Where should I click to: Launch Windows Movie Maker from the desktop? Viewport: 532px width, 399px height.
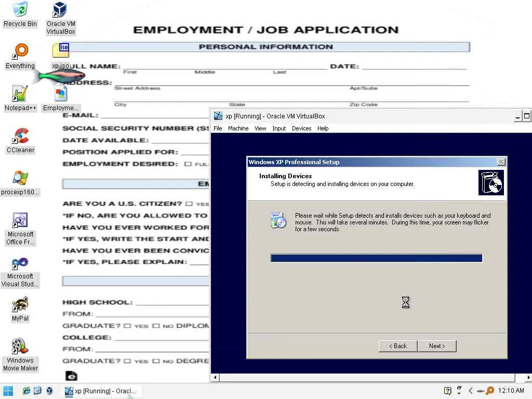20,355
